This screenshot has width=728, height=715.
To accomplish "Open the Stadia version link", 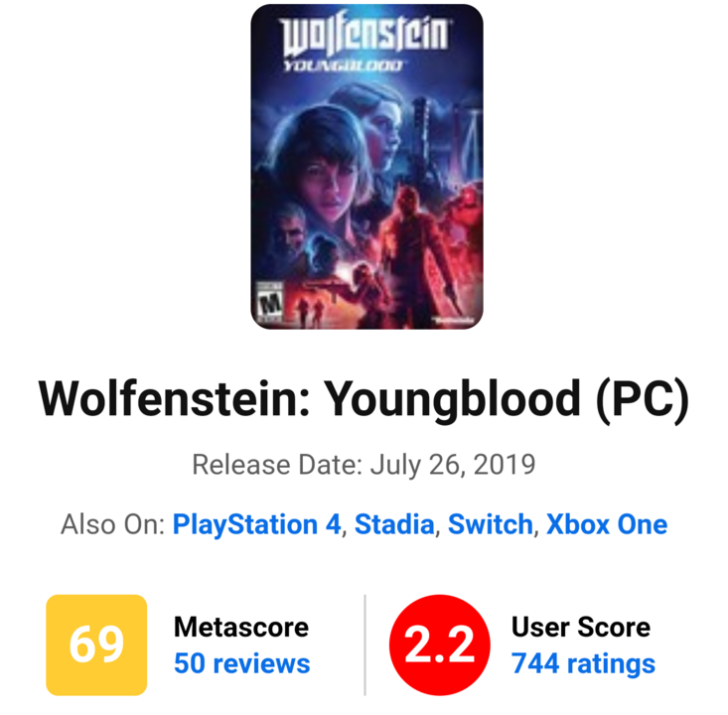I will click(x=394, y=524).
